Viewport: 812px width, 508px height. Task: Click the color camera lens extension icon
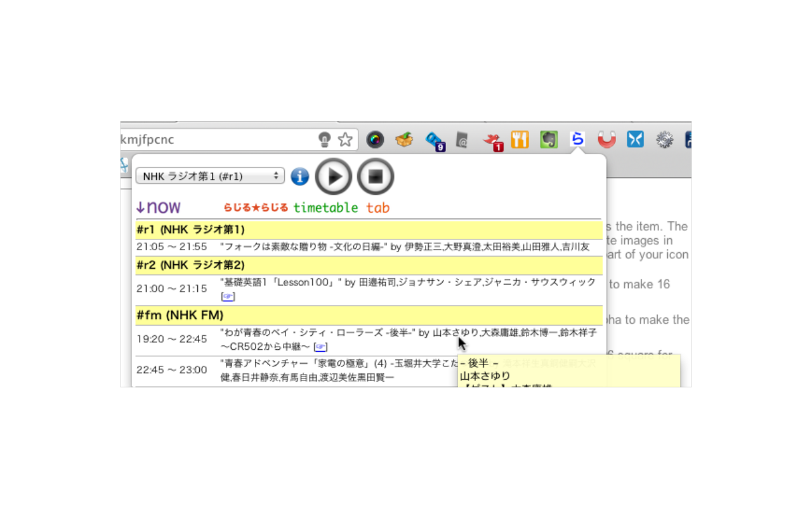(x=375, y=140)
